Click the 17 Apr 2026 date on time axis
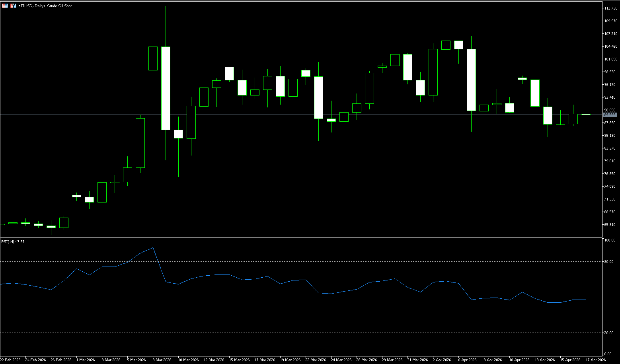 pyautogui.click(x=596, y=360)
